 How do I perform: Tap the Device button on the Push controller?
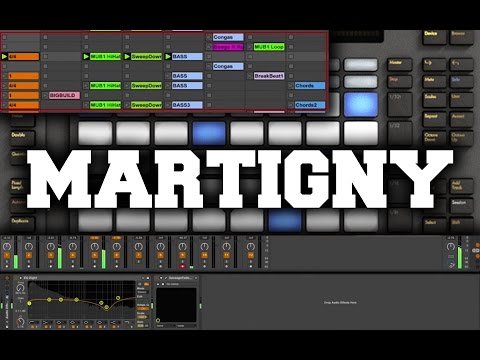(434, 36)
